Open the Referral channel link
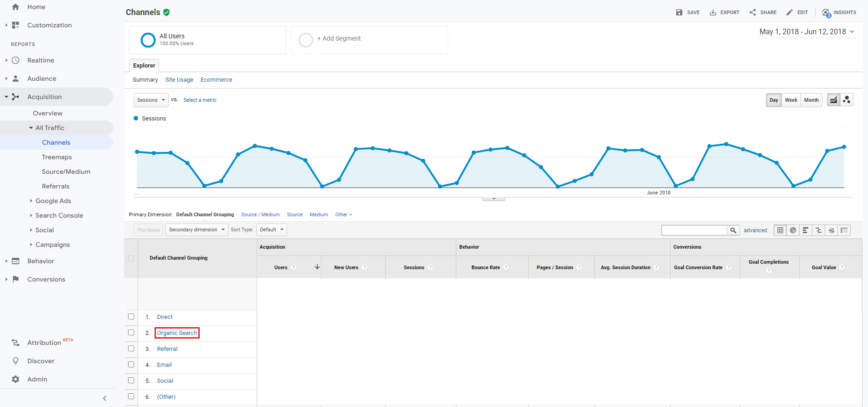 click(x=167, y=349)
